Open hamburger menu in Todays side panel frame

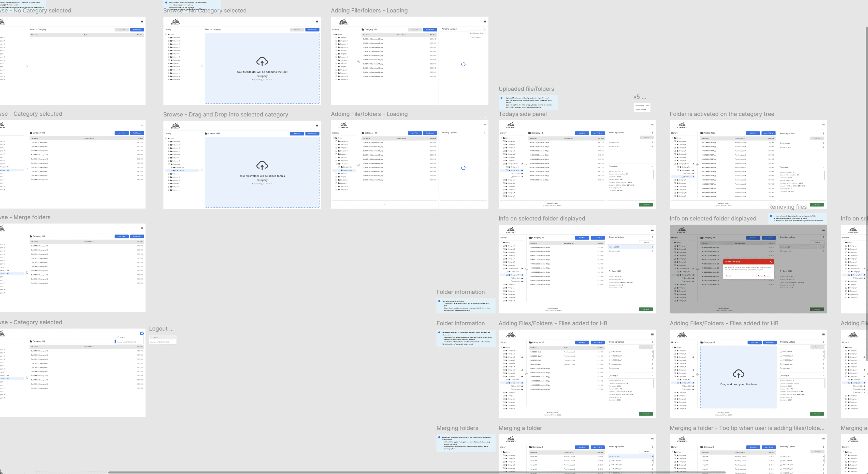click(652, 125)
